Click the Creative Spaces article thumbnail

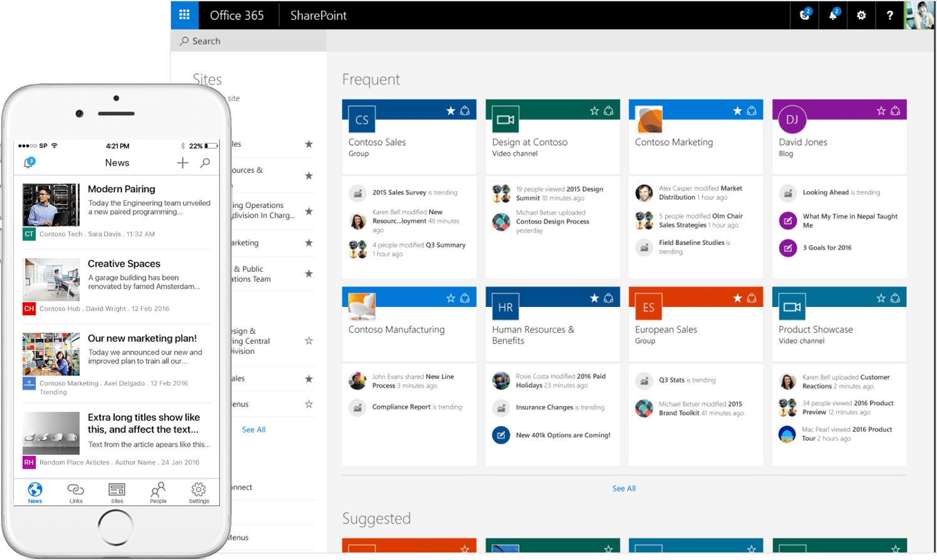[51, 279]
